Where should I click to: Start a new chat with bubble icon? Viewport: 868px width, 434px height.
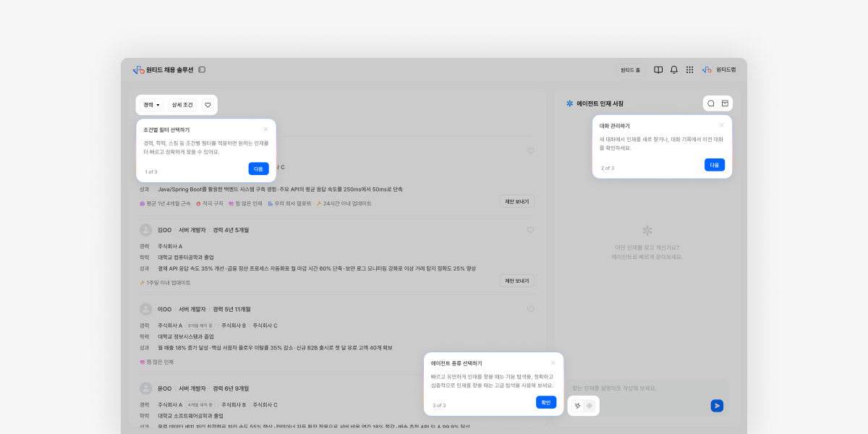(711, 103)
